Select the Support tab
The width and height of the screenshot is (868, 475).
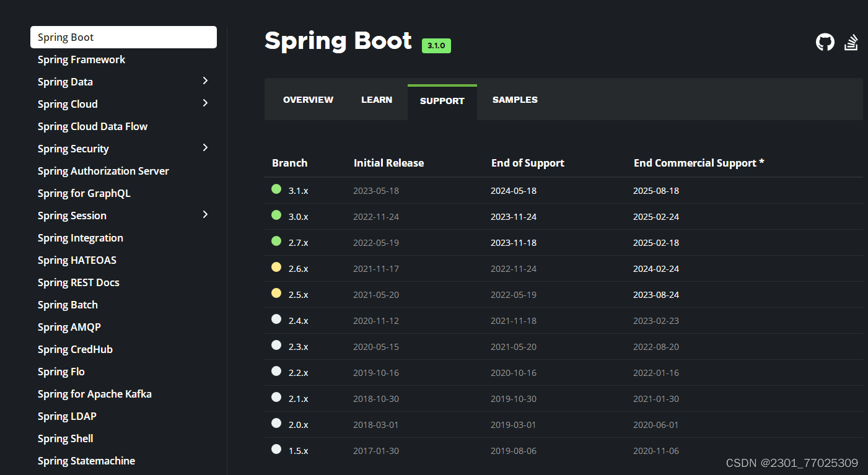click(x=442, y=101)
